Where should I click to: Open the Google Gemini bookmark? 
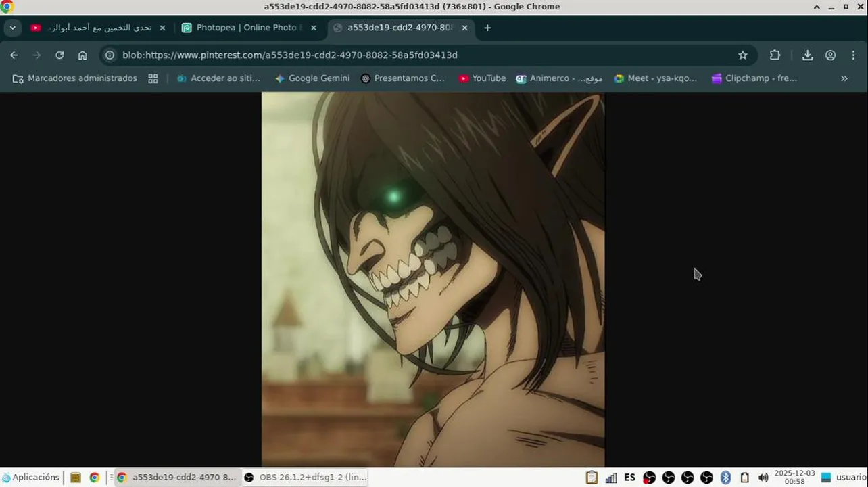pos(312,78)
